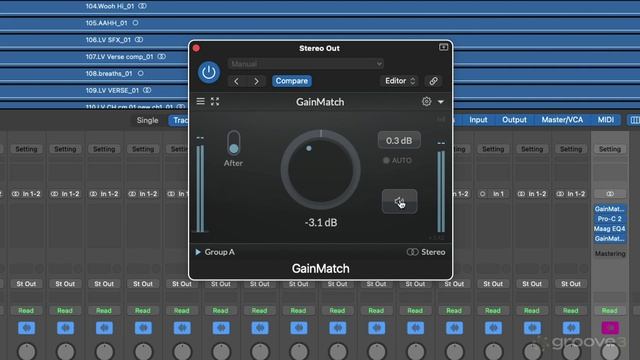Open the Manual preset dropdown
The image size is (640, 360).
pos(306,64)
